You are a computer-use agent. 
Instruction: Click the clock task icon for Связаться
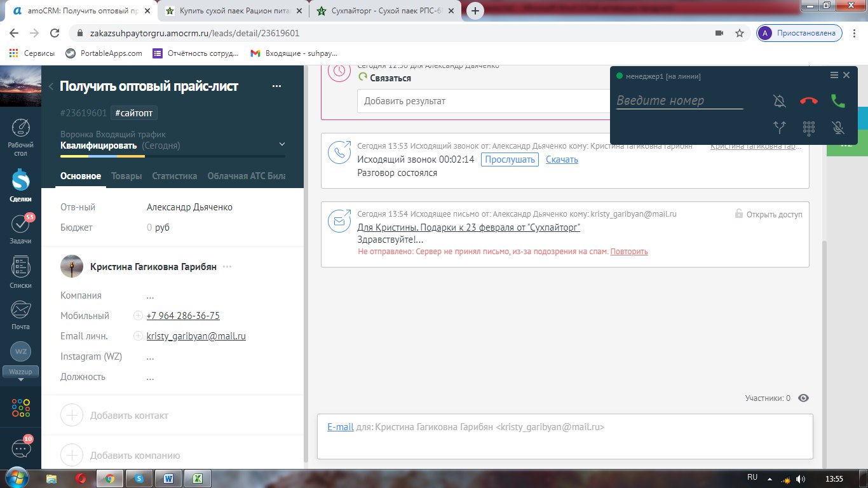coord(339,71)
